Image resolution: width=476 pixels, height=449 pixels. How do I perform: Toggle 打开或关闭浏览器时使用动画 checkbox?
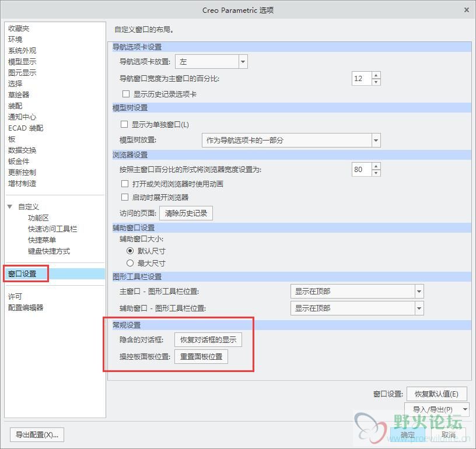click(125, 184)
